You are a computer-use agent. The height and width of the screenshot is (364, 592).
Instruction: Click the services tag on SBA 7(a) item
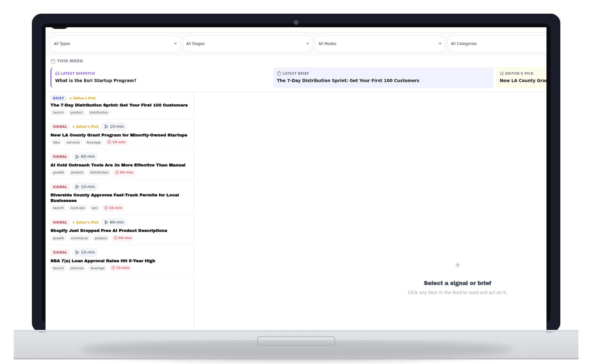tap(77, 268)
